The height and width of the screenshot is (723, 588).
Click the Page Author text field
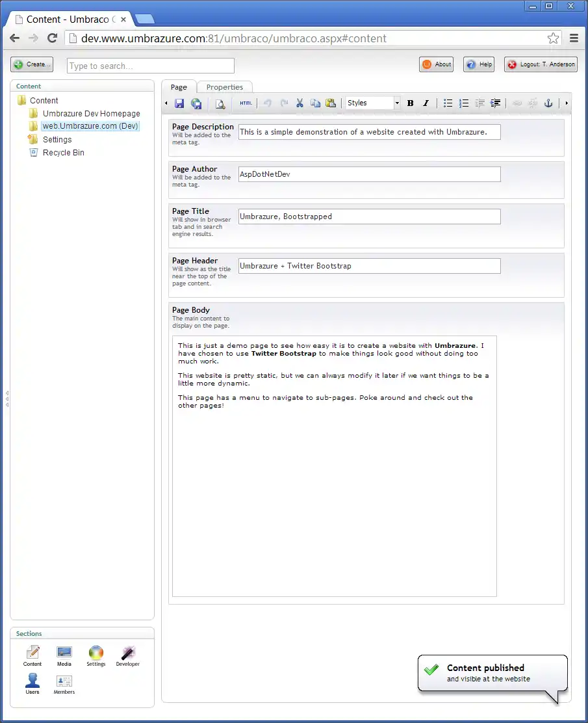[x=369, y=174]
